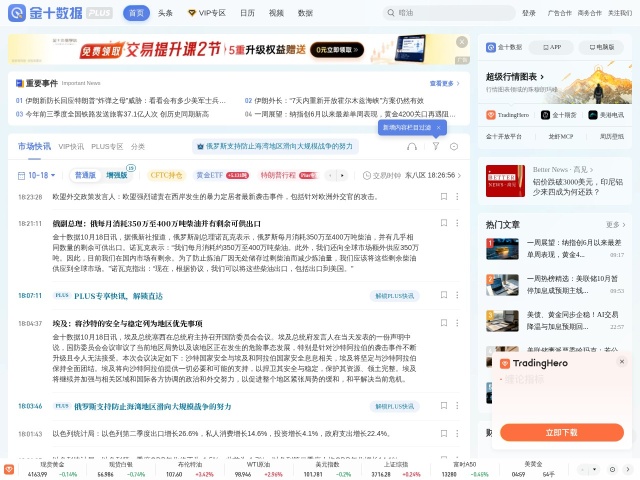The width and height of the screenshot is (640, 480).
Task: Click the circle minus icon in the news toolbar
Action: click(x=453, y=147)
